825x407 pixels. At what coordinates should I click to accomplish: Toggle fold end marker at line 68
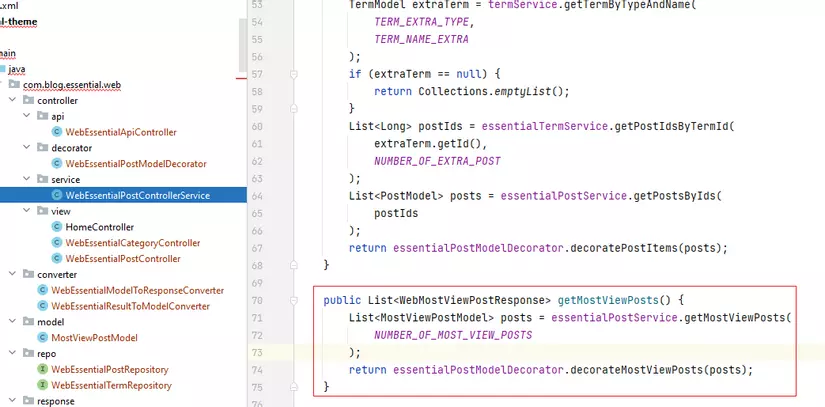pyautogui.click(x=293, y=265)
